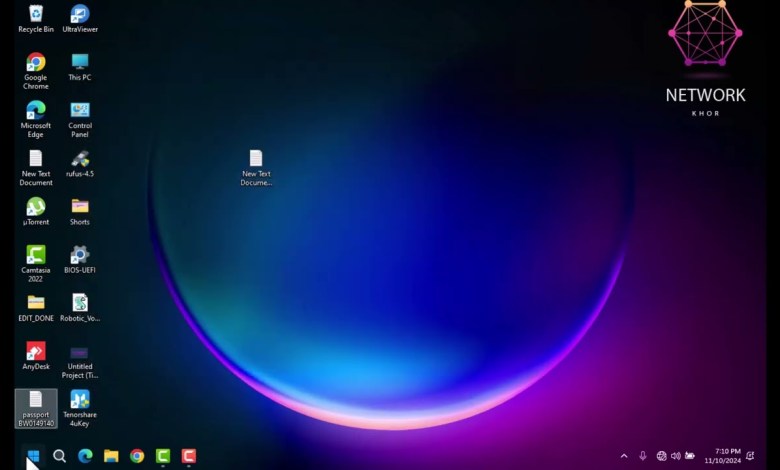Select the Robotic_Vo... file on desktop

tap(80, 308)
